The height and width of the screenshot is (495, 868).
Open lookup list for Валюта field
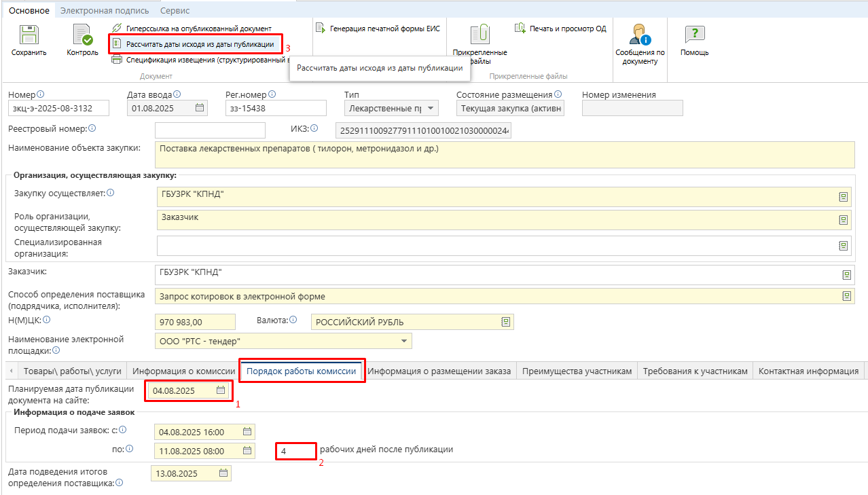pos(505,322)
